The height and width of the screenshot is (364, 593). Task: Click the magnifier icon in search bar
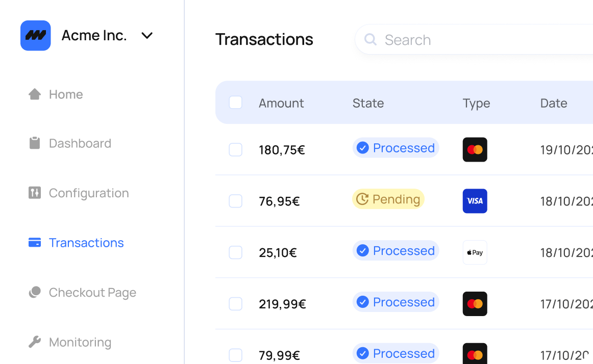[x=370, y=39]
